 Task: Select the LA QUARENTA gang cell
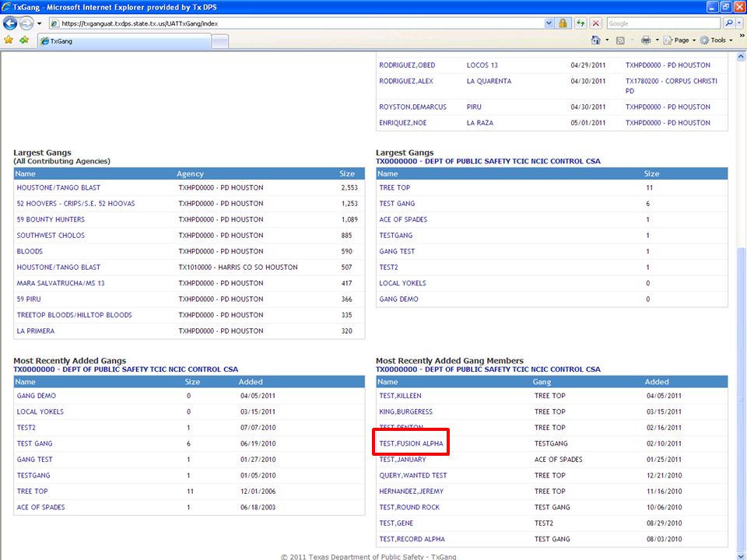tap(489, 81)
